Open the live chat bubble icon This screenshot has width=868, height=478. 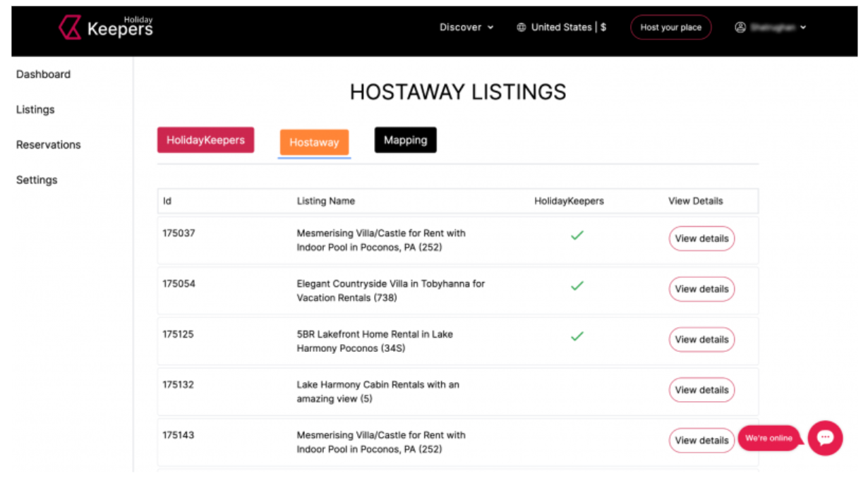click(825, 438)
